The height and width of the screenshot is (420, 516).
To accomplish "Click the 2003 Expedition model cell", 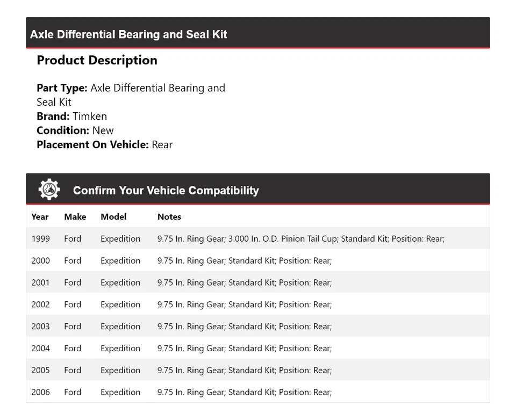I will (x=120, y=327).
